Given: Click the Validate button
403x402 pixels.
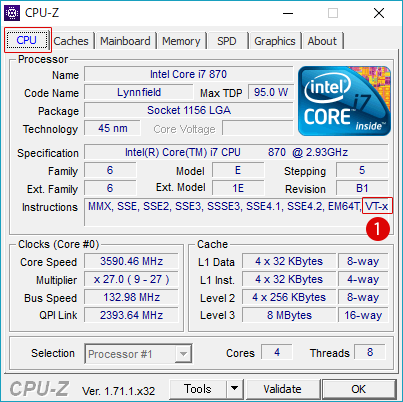Looking at the screenshot, I should point(282,389).
